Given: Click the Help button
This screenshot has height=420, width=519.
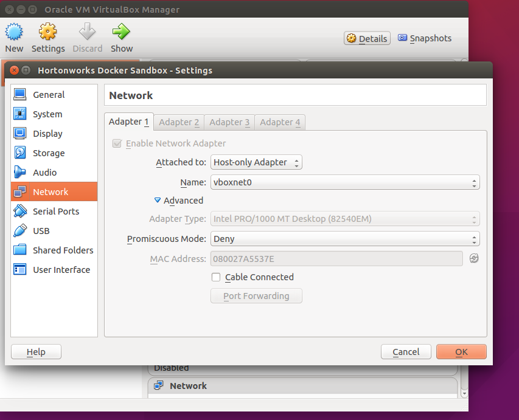Looking at the screenshot, I should pos(36,351).
